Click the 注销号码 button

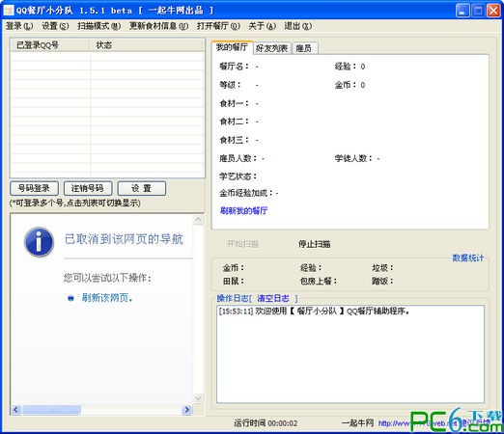[88, 188]
